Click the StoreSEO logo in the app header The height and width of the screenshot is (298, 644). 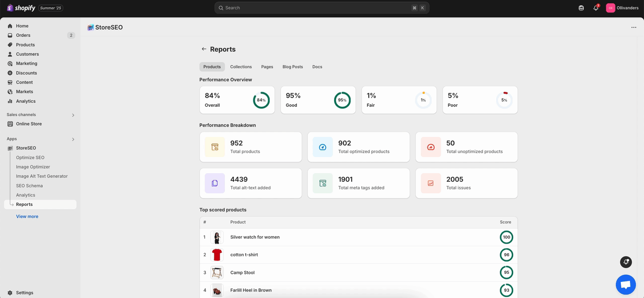pos(91,28)
